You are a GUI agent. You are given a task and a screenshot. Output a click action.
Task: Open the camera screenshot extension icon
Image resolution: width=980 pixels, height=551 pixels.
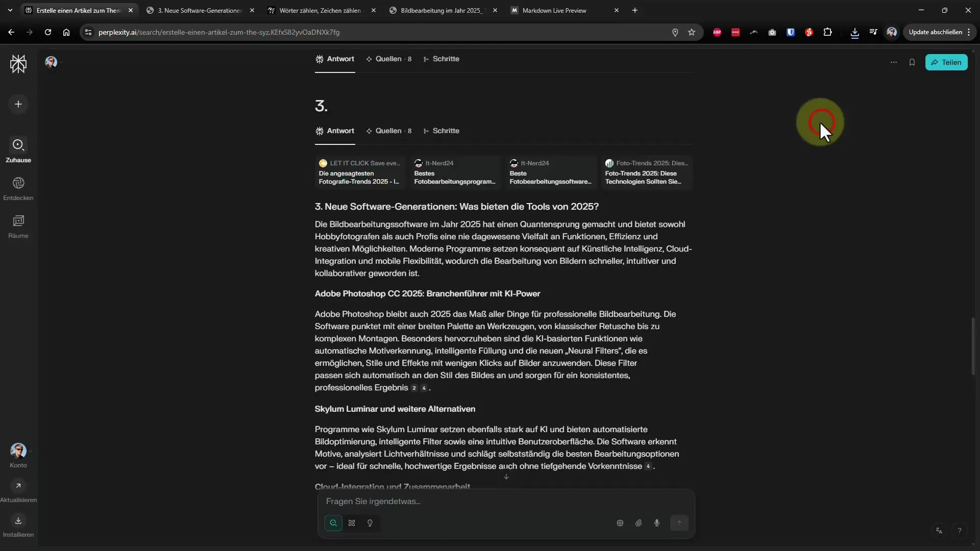pos(772,32)
